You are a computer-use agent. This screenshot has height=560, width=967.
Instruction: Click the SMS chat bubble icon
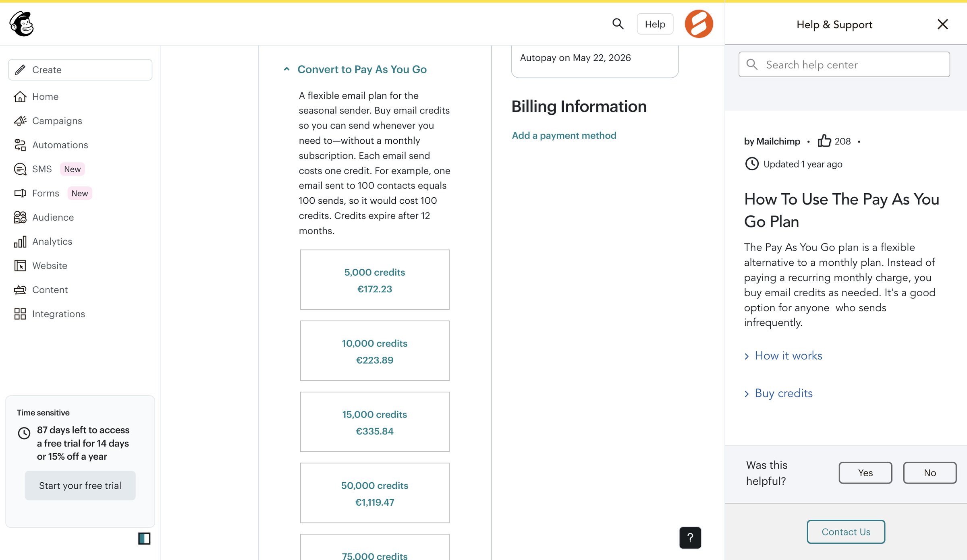click(20, 169)
